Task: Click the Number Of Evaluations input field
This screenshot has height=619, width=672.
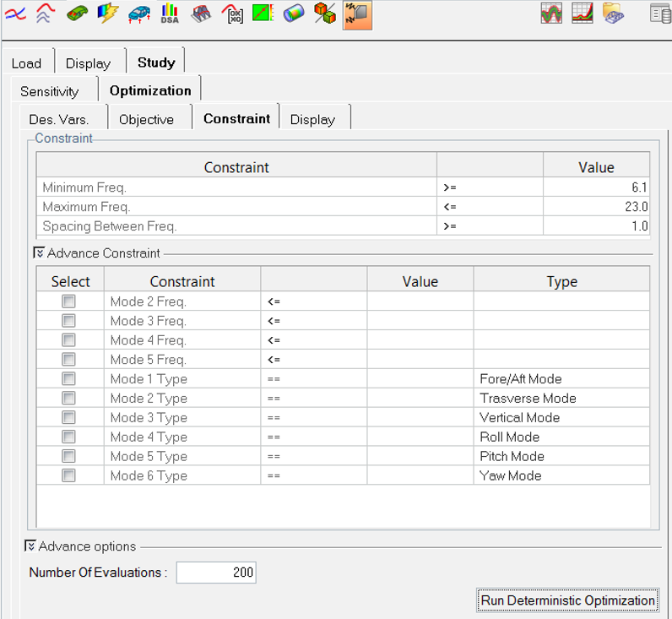Action: pos(215,573)
